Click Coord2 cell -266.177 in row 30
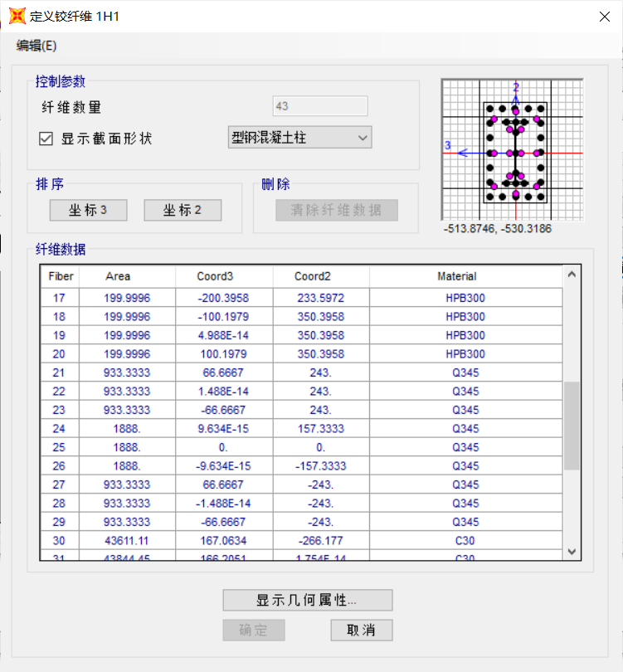The width and height of the screenshot is (623, 672). pos(321,540)
